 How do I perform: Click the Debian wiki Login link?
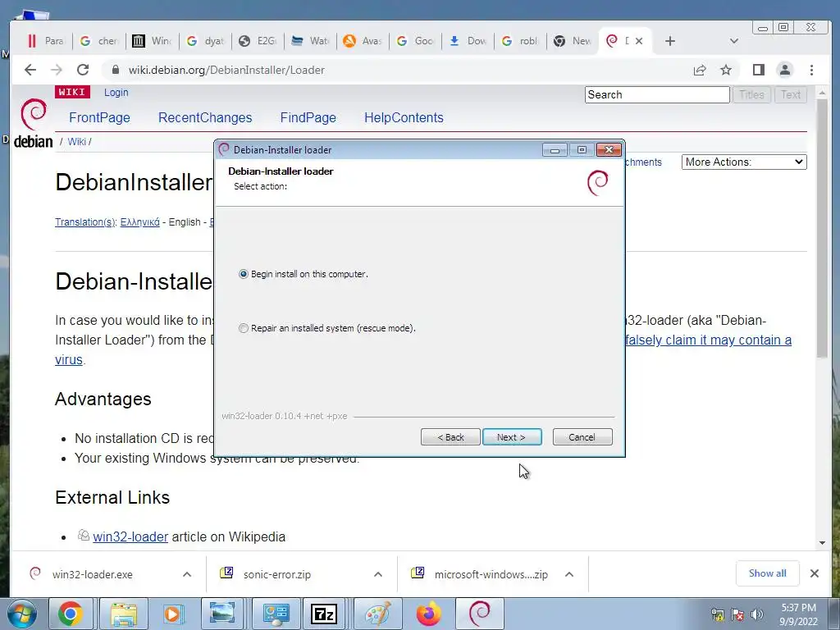click(x=116, y=92)
